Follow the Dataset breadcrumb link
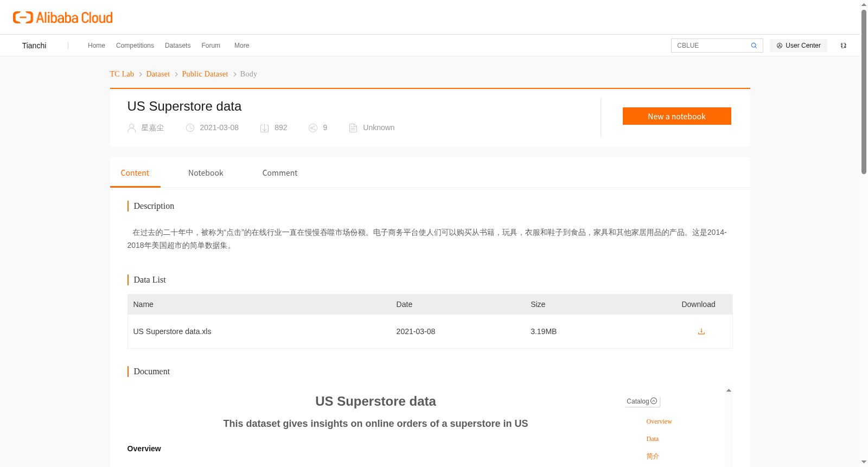 click(x=158, y=74)
